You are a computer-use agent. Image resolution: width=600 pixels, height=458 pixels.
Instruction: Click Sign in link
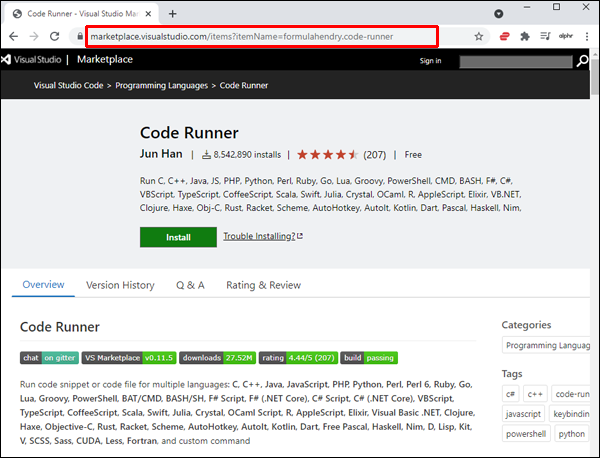coord(430,60)
